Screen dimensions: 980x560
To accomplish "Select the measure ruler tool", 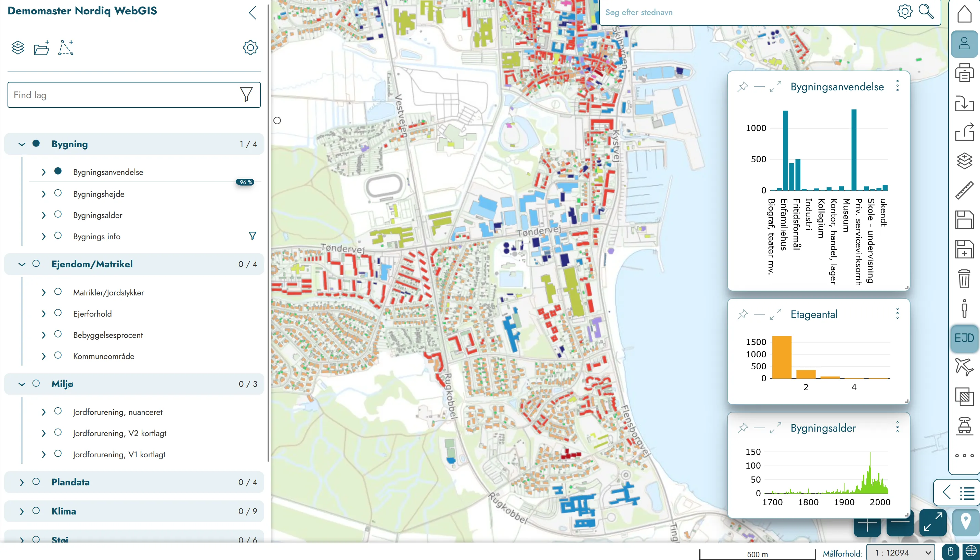I will click(x=964, y=190).
